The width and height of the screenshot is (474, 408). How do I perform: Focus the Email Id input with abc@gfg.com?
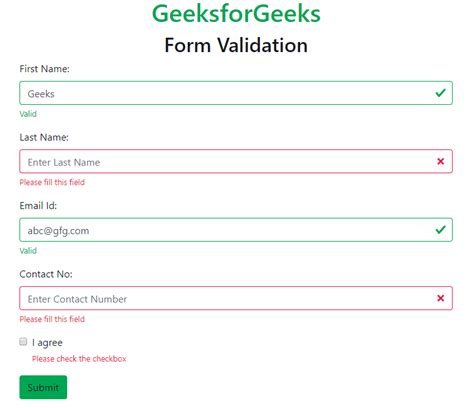(236, 230)
